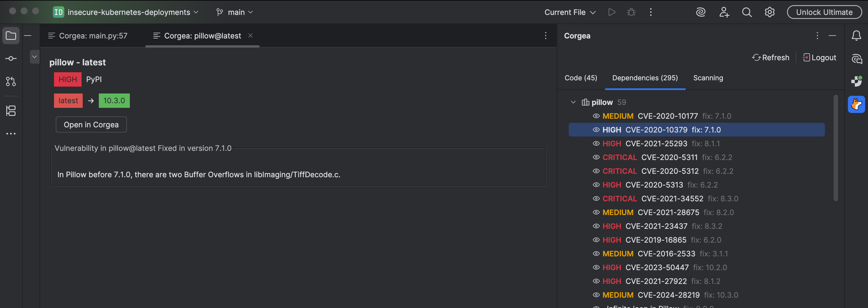868x308 pixels.
Task: Toggle eye icon for CVE-2020-10379
Action: 596,130
